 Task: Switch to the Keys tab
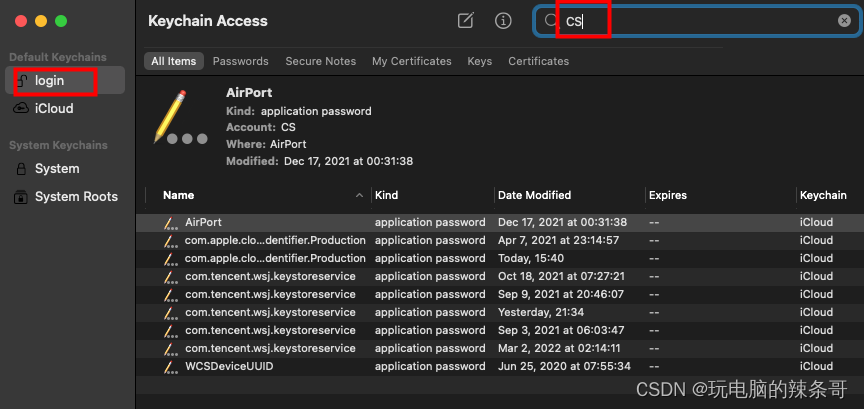click(x=479, y=61)
